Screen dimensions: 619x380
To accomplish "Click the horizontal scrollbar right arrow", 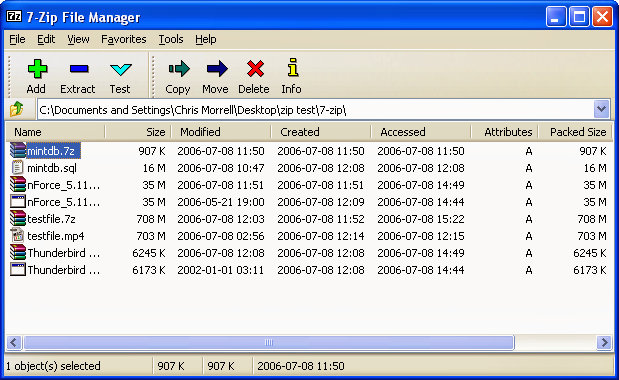I will (x=604, y=342).
